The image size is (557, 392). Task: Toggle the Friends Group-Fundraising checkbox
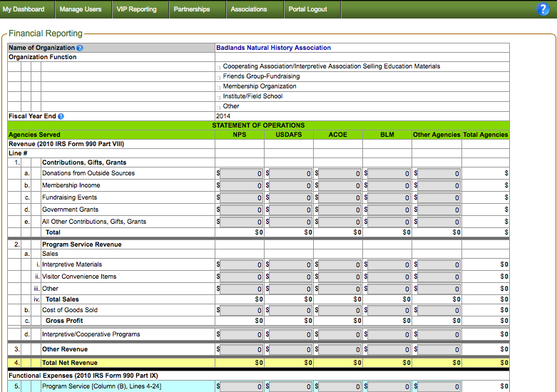[219, 77]
